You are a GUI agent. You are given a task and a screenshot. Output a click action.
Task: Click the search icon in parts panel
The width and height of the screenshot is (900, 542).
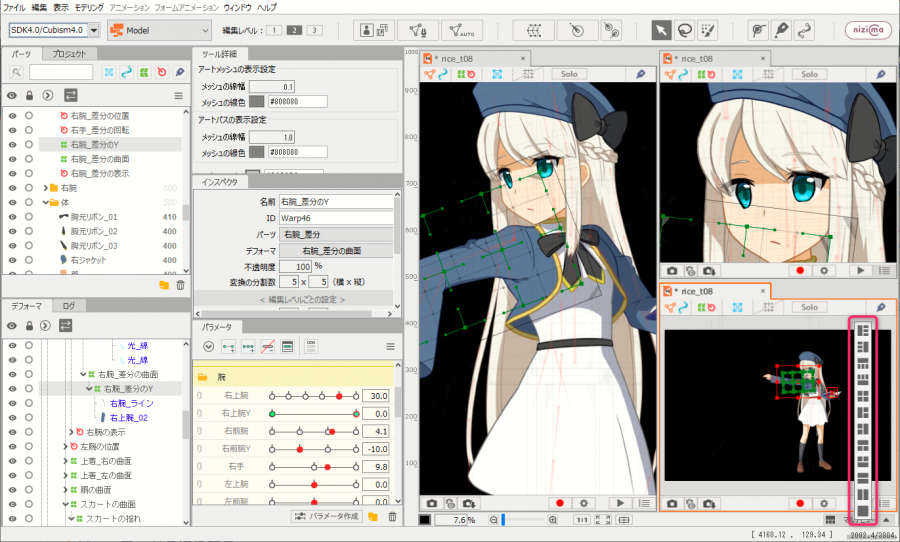coord(17,72)
